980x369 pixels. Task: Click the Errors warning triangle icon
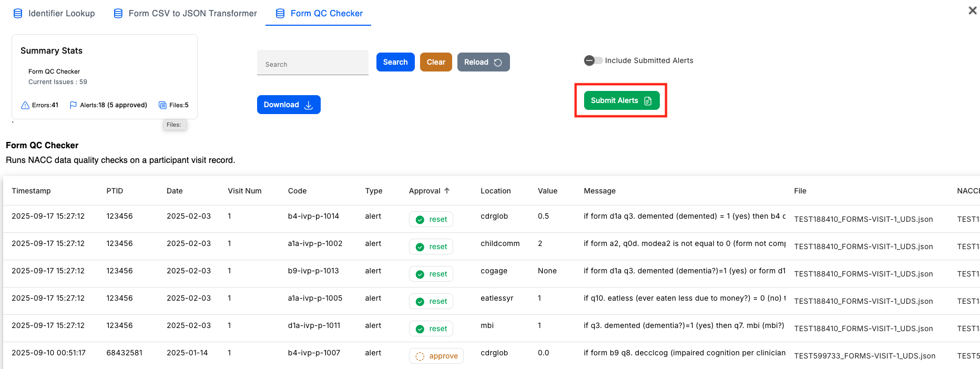click(25, 105)
